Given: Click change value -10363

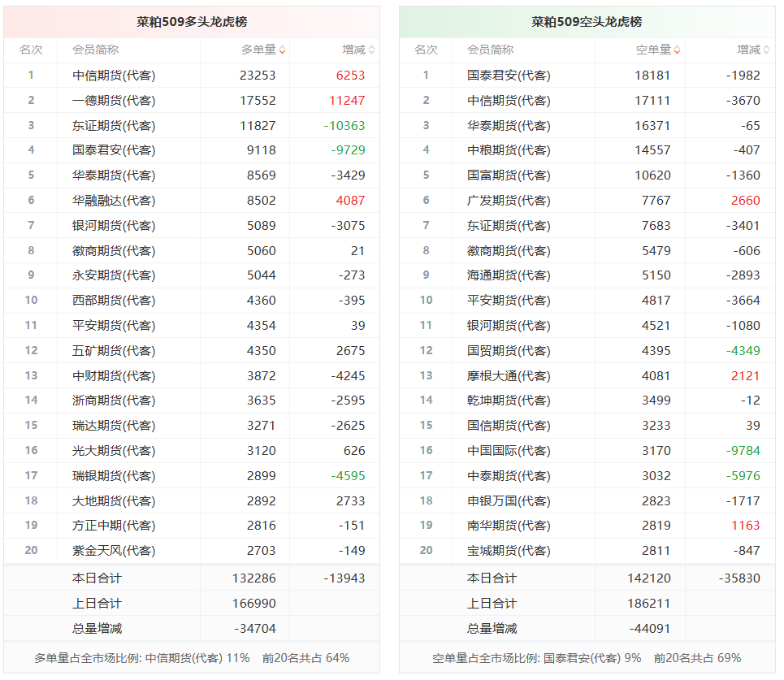Looking at the screenshot, I should pos(344,125).
